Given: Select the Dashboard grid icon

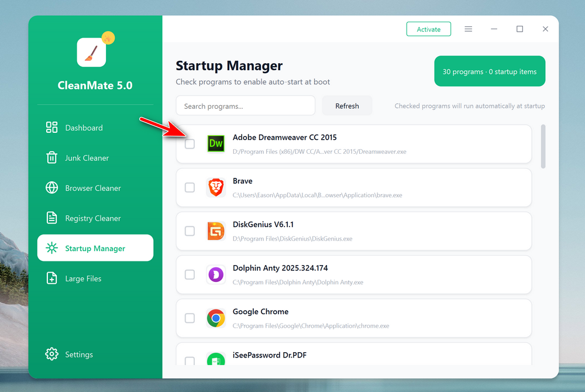Looking at the screenshot, I should point(51,127).
